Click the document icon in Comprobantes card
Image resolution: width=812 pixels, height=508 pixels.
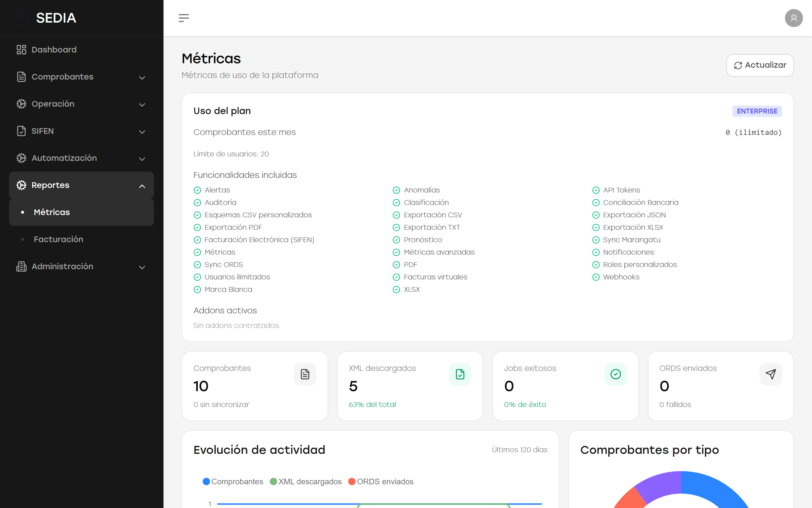click(305, 374)
